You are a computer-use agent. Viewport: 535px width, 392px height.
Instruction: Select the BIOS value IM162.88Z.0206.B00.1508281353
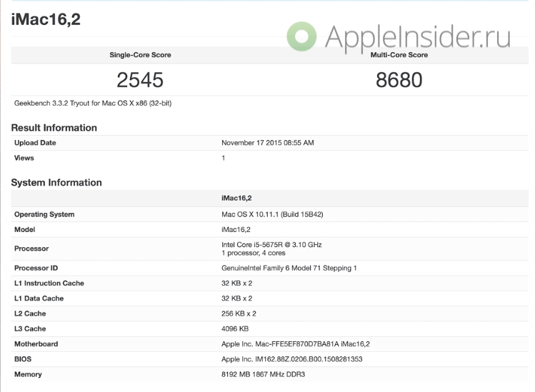[x=291, y=359]
